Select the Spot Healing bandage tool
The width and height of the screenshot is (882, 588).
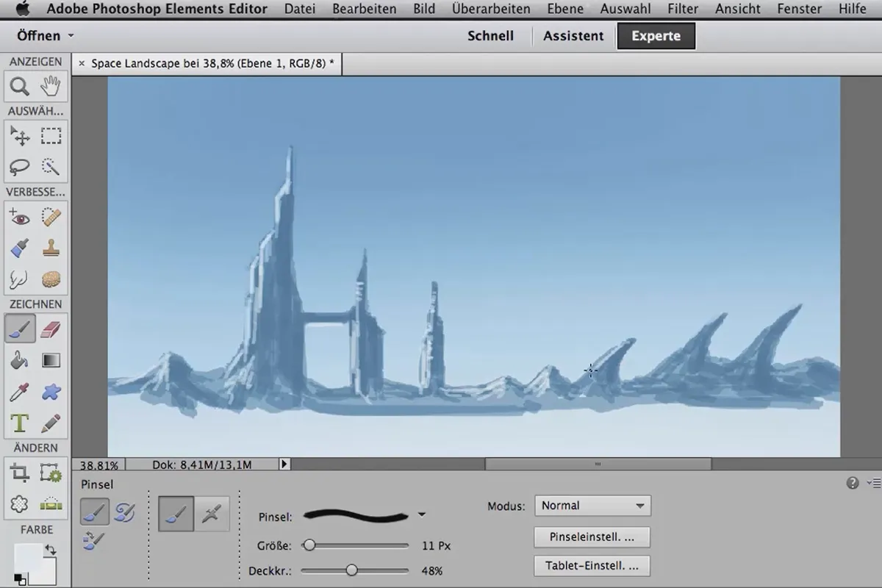point(51,218)
